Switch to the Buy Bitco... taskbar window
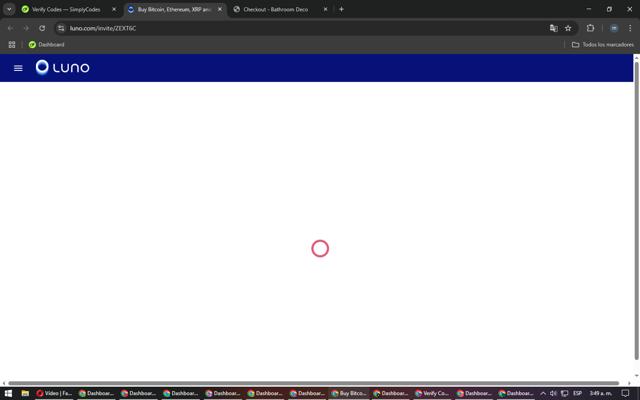Screen dimensions: 640x400 point(349,393)
